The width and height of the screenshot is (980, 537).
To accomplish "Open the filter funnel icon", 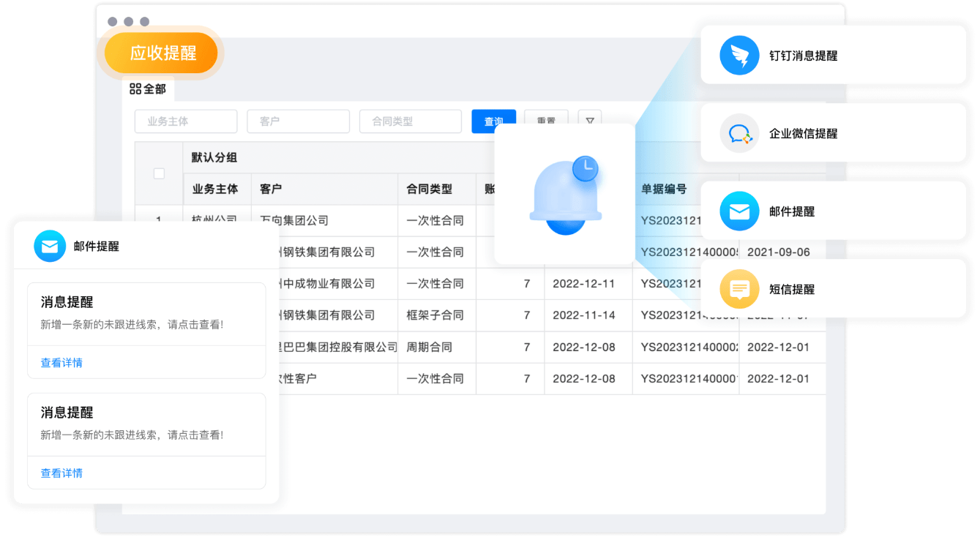I will pyautogui.click(x=590, y=121).
